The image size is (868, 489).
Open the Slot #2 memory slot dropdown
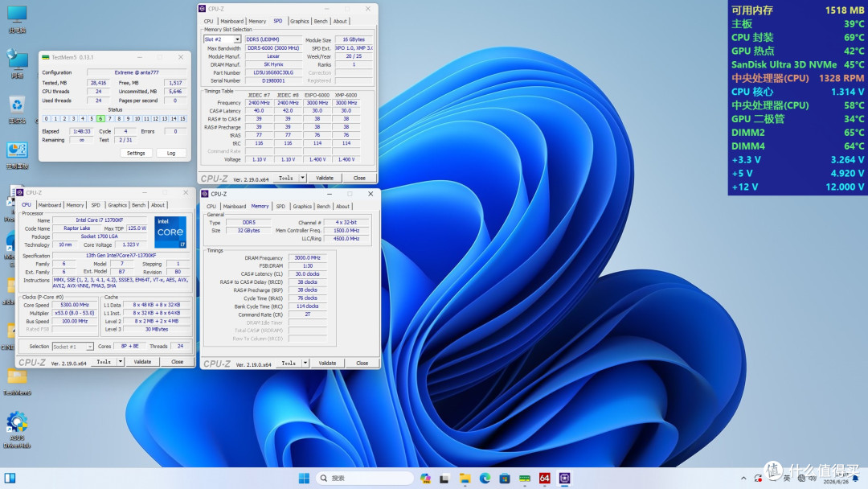(x=222, y=39)
